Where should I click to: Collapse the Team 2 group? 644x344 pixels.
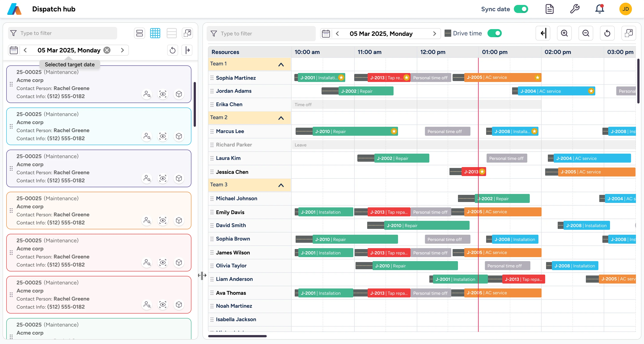(x=281, y=118)
